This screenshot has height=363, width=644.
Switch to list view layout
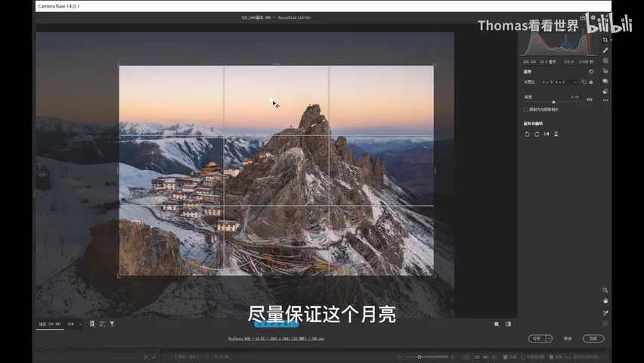point(494,357)
